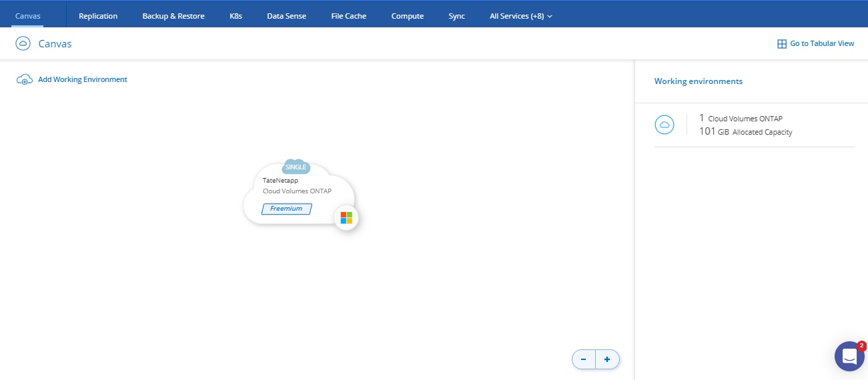Go to the File Cache tab

(x=349, y=16)
